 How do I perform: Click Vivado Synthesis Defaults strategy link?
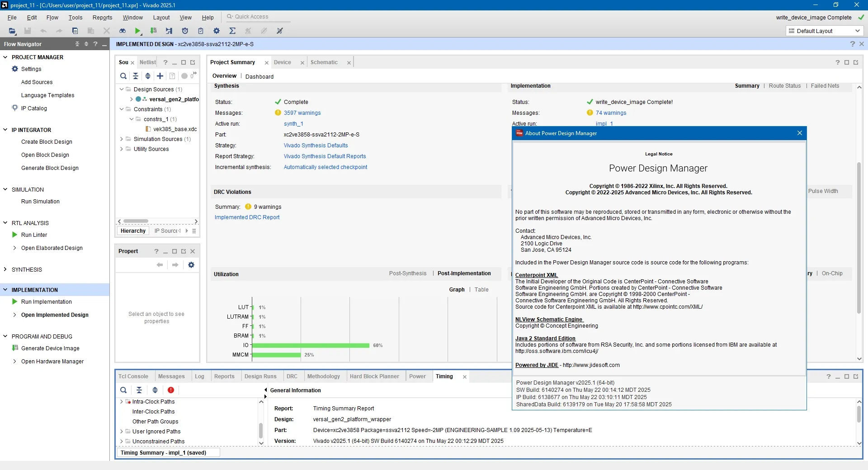coord(316,146)
